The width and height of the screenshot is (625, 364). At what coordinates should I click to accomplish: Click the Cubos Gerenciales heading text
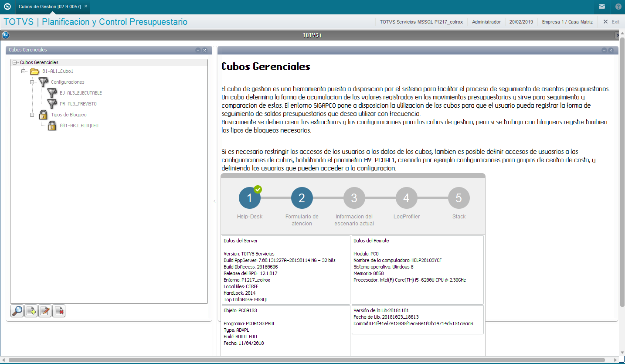point(266,67)
